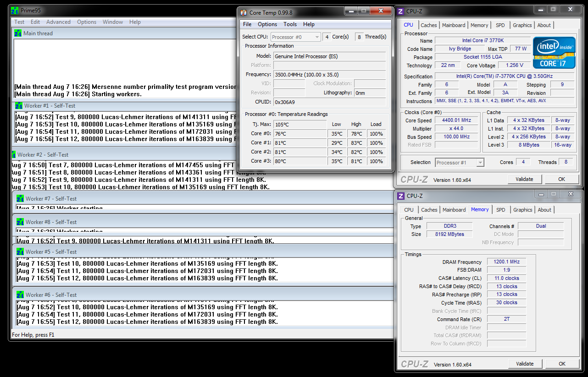
Task: Click Worker #1 line for Test 12 M163839
Action: 126,139
